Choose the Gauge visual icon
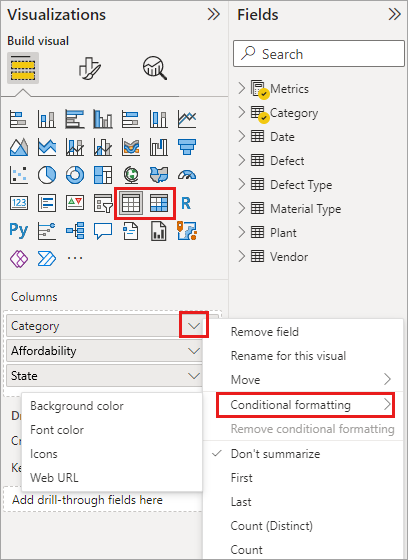The height and width of the screenshot is (560, 408). click(x=187, y=175)
